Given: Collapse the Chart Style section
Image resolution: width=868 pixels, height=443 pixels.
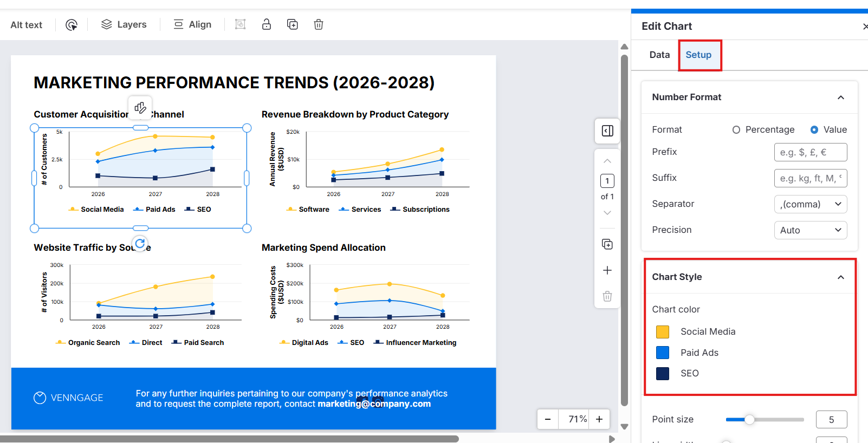Looking at the screenshot, I should [x=840, y=277].
